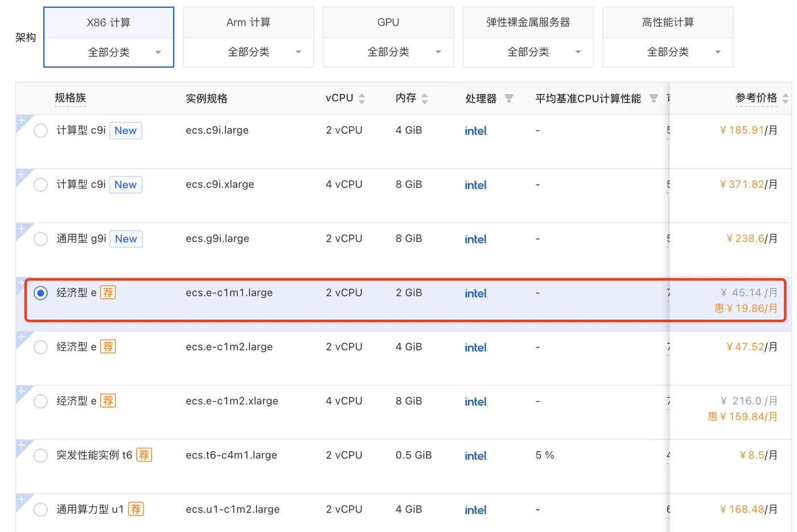Switch to 弹性裸金属服务器 architecture tab
The height and width of the screenshot is (532, 797).
(528, 23)
